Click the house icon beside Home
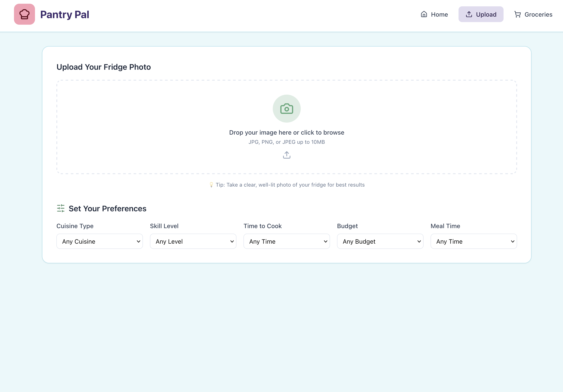The height and width of the screenshot is (392, 563). coord(424,14)
